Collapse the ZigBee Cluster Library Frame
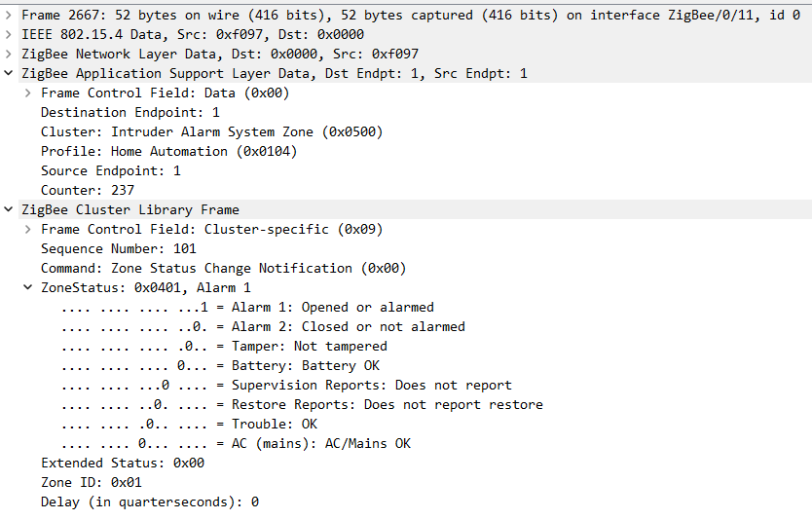Viewport: 812px width, 520px height. [x=10, y=210]
